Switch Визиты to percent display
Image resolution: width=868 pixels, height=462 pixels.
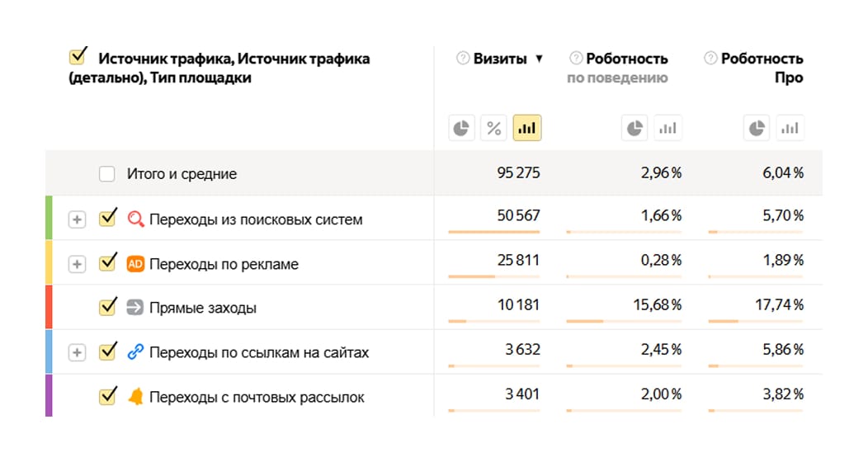coord(493,129)
